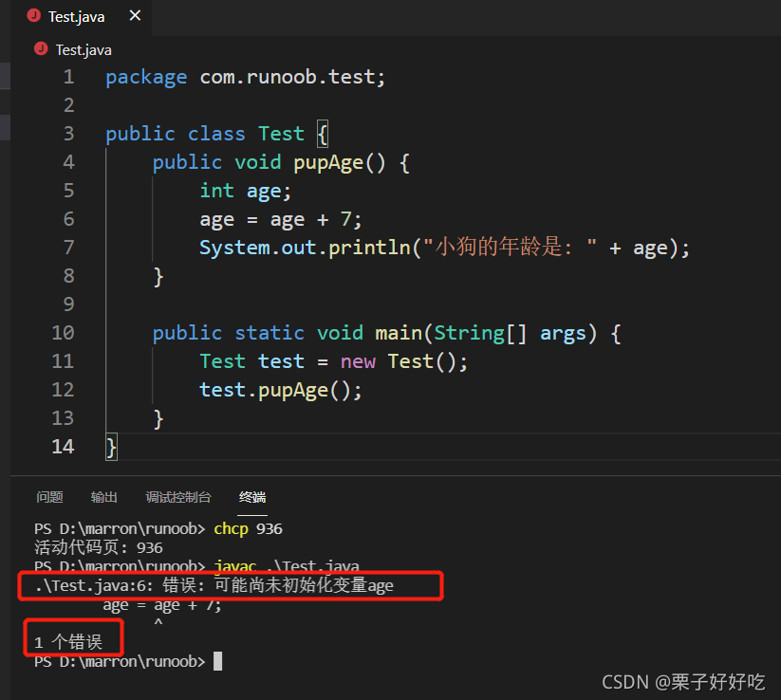This screenshot has width=781, height=700.
Task: Click 'main' method name on line 10
Action: [399, 333]
